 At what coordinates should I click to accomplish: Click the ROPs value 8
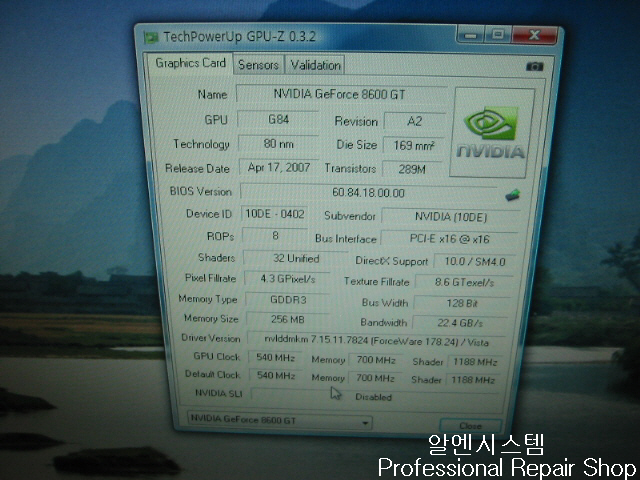[x=276, y=236]
